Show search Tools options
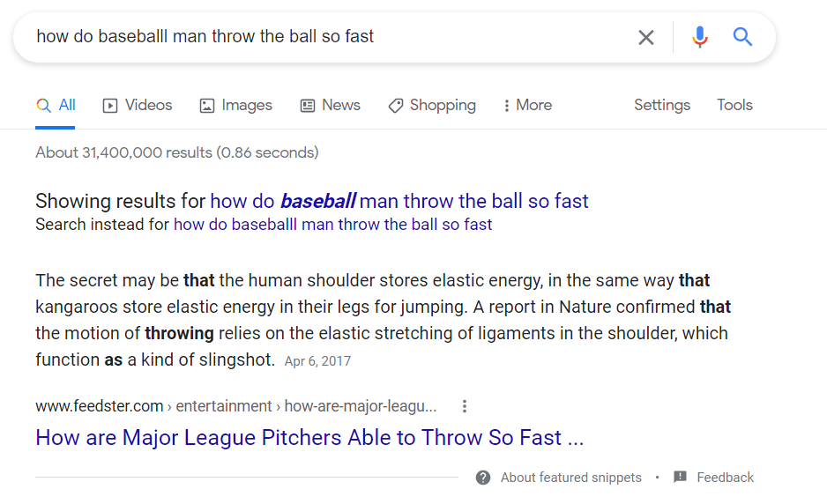 tap(734, 106)
